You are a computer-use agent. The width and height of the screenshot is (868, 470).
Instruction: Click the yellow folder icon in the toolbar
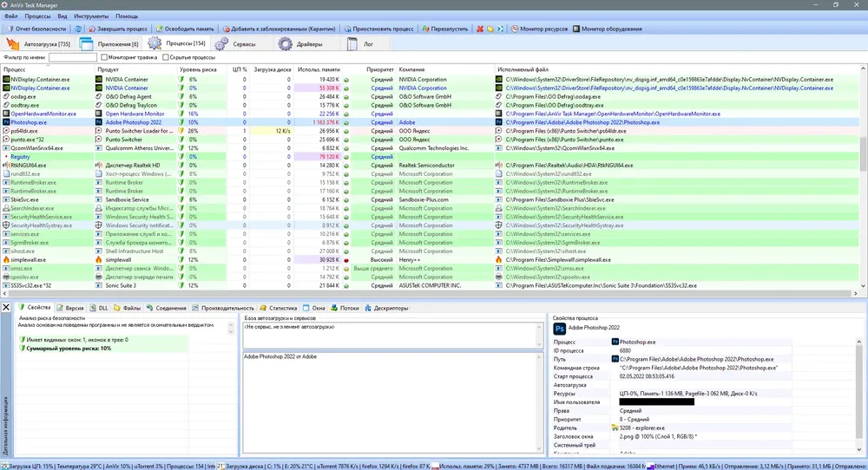(x=490, y=29)
